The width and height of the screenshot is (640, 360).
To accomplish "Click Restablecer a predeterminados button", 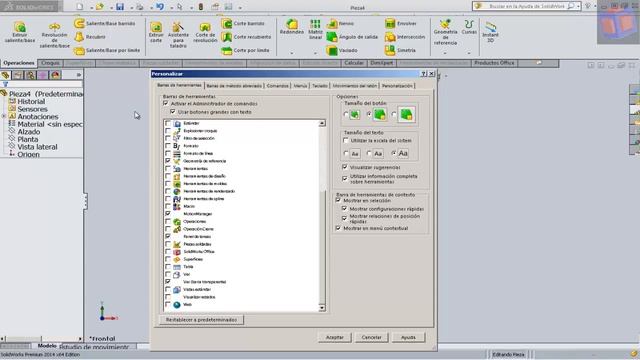I will coord(201,320).
